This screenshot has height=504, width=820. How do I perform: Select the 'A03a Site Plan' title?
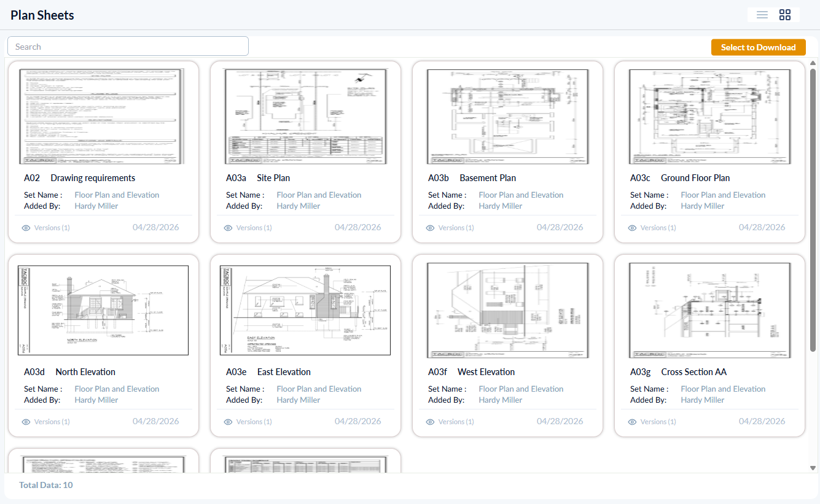pos(258,178)
